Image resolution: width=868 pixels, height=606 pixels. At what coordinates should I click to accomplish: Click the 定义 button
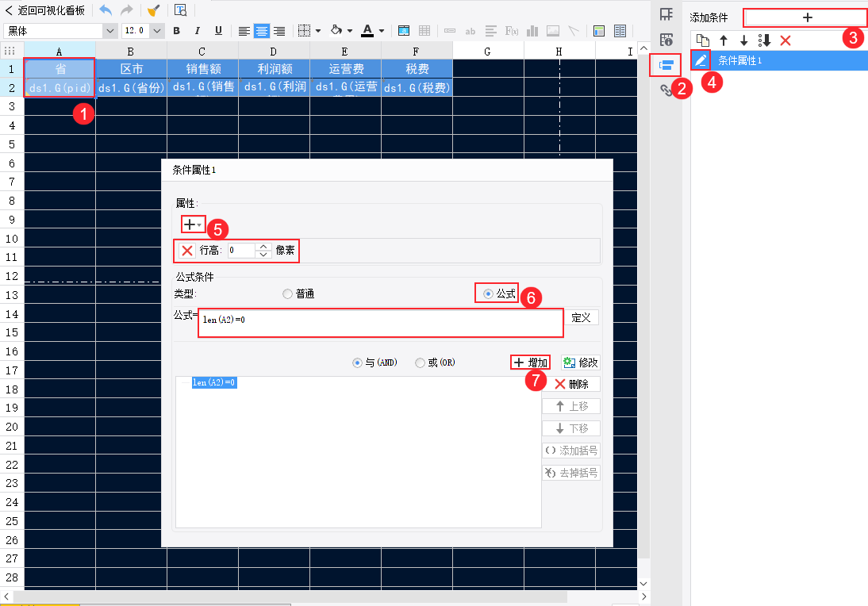pyautogui.click(x=582, y=317)
